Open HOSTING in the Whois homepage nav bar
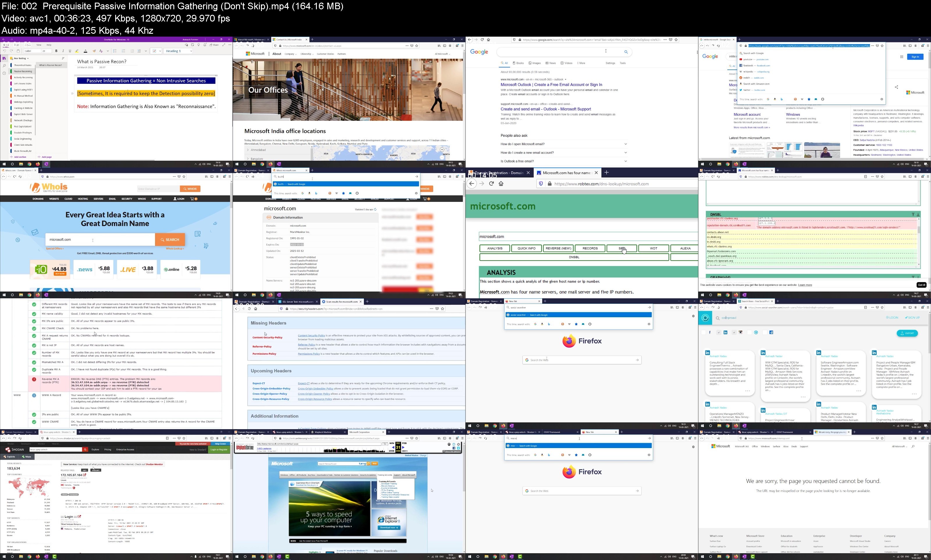 point(83,199)
